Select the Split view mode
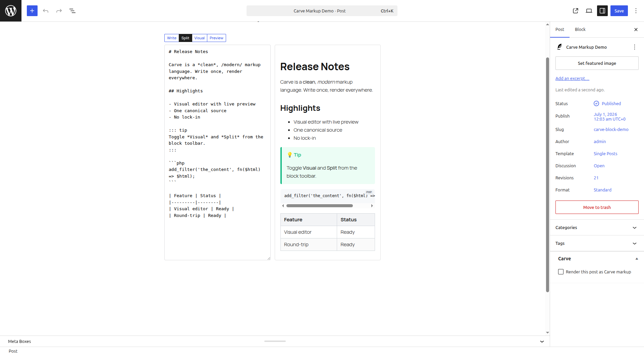This screenshot has width=644, height=355. coord(185,38)
